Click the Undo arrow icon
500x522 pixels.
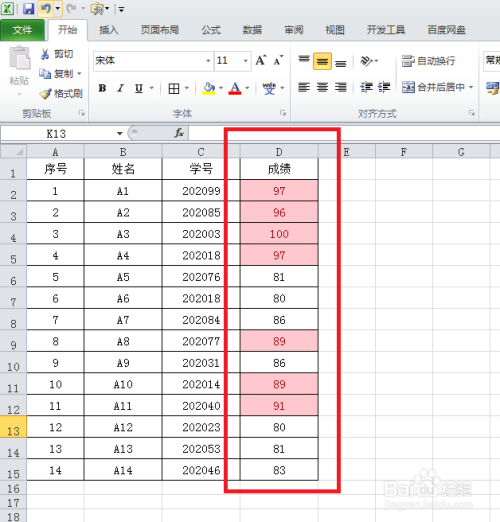pyautogui.click(x=46, y=9)
